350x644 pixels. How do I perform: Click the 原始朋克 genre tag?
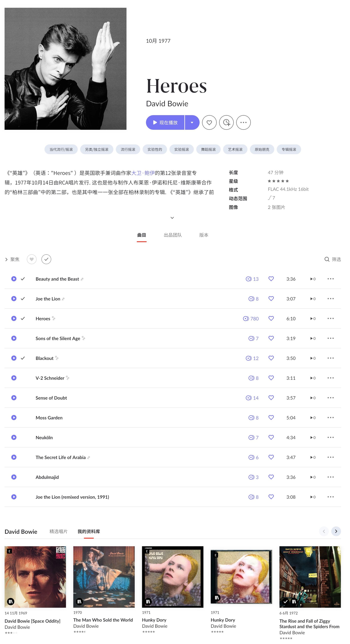point(262,149)
